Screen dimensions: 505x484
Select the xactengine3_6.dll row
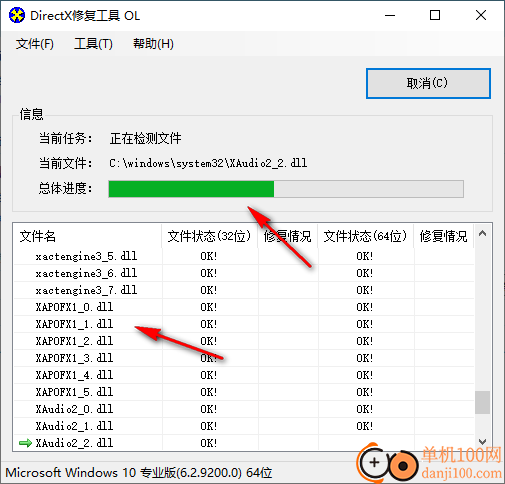tap(244, 273)
